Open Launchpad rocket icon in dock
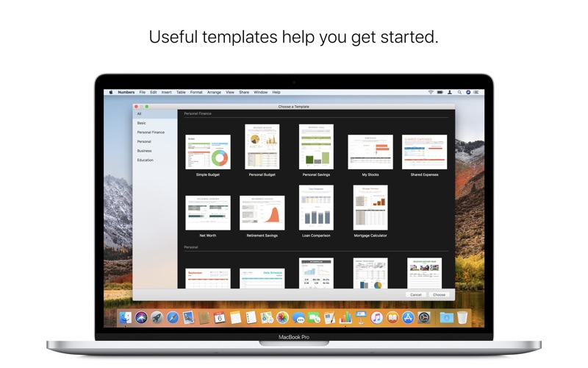Viewport: 588px width, 368px height. (x=157, y=318)
